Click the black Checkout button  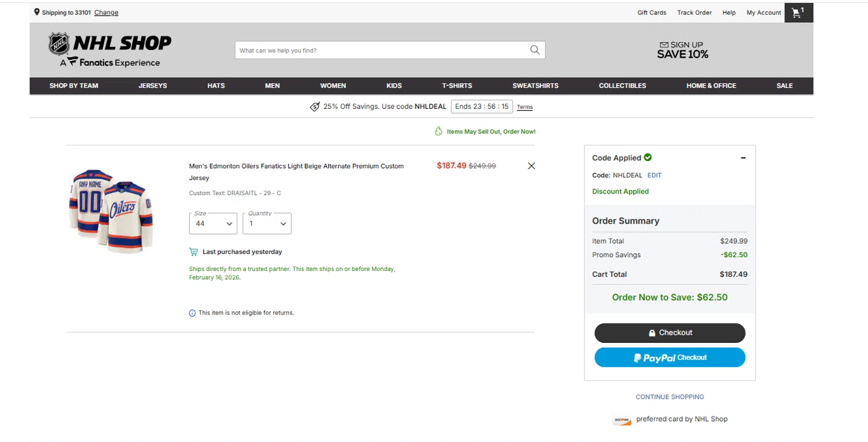670,333
